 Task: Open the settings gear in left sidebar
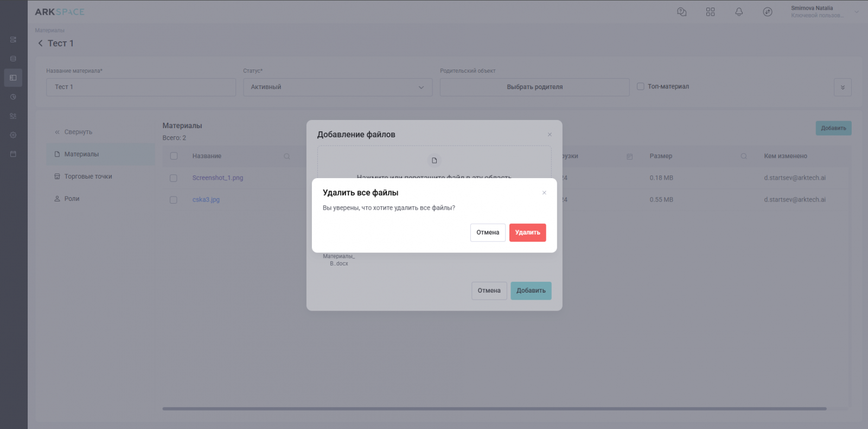[13, 135]
